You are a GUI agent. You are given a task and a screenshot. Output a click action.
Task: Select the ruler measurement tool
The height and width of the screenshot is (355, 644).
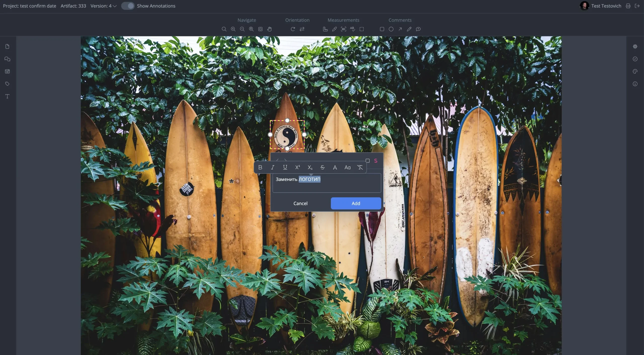click(325, 29)
